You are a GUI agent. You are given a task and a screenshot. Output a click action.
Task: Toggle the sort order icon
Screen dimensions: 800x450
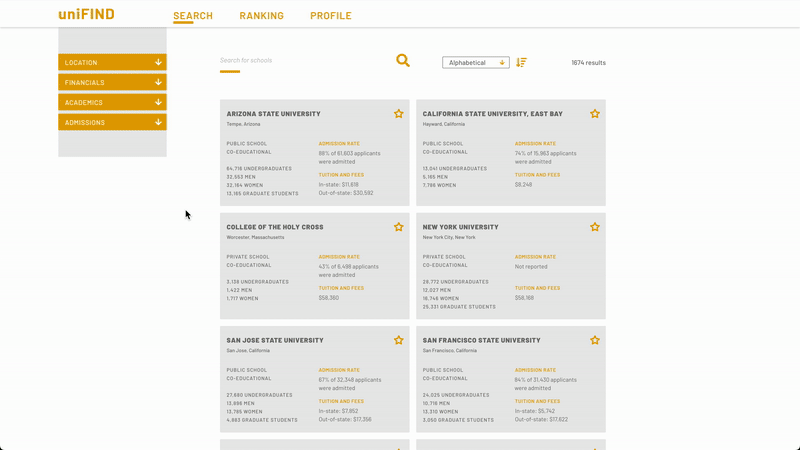point(521,62)
